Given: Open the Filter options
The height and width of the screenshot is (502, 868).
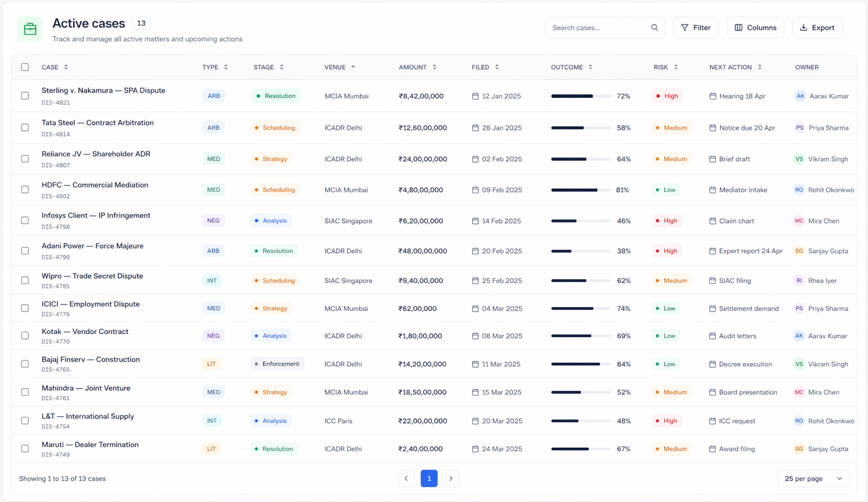Looking at the screenshot, I should click(696, 27).
